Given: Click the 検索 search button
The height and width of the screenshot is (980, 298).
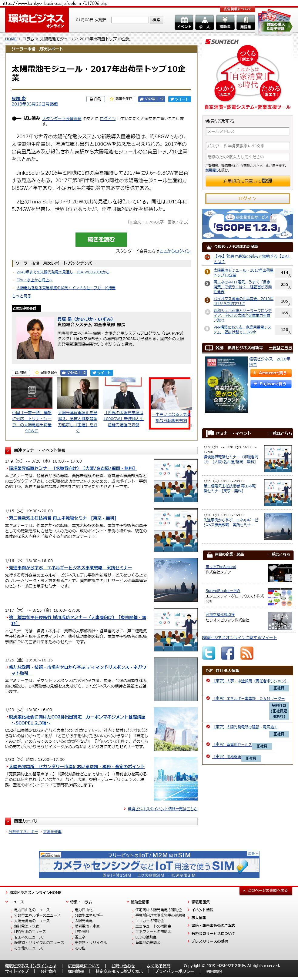Looking at the screenshot, I should click(x=156, y=20).
